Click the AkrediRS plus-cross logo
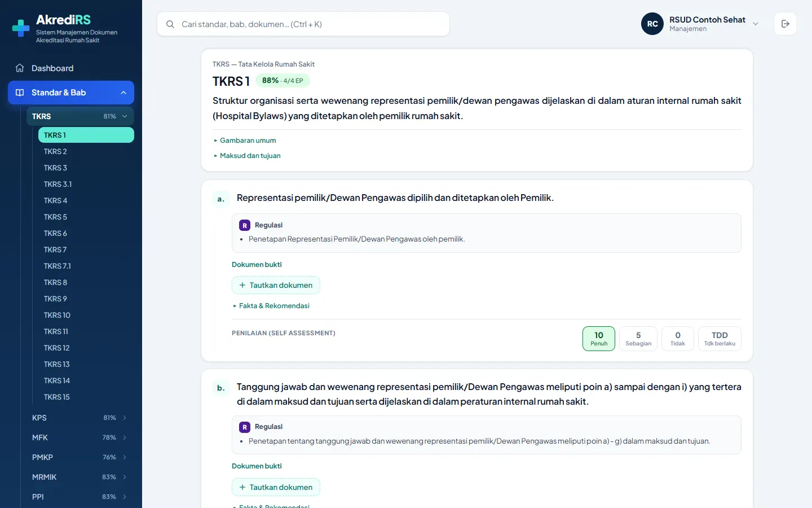 click(21, 28)
